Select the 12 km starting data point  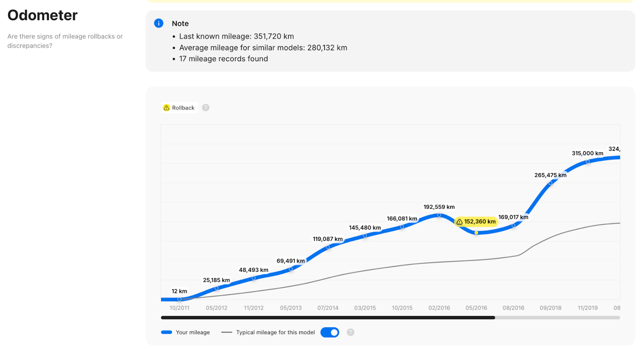(179, 299)
